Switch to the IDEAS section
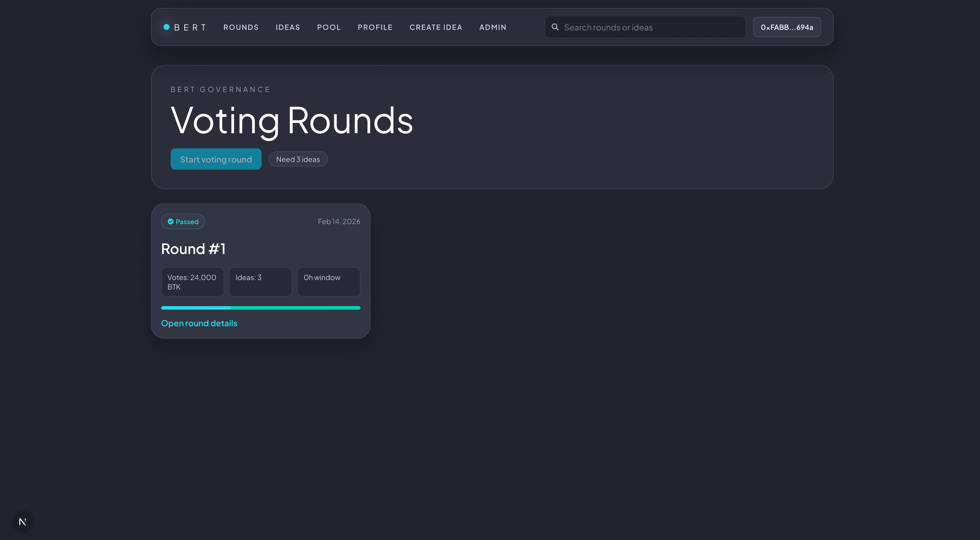The image size is (980, 540). coord(288,27)
